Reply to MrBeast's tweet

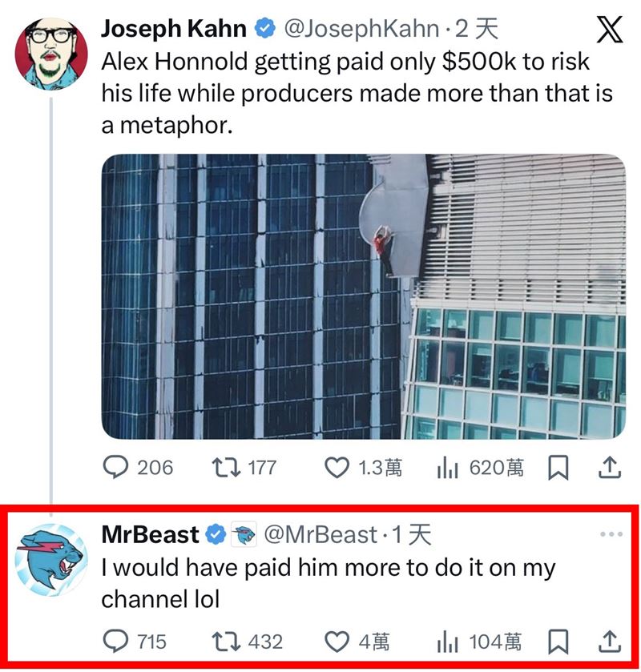coord(115,641)
